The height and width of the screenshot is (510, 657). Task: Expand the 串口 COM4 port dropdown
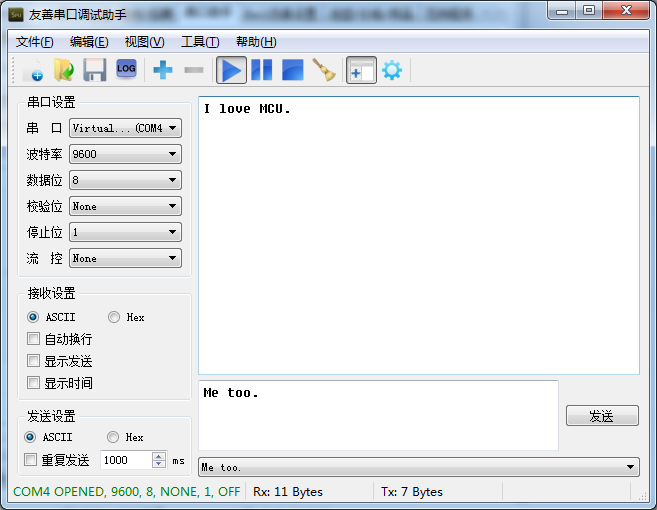click(125, 128)
